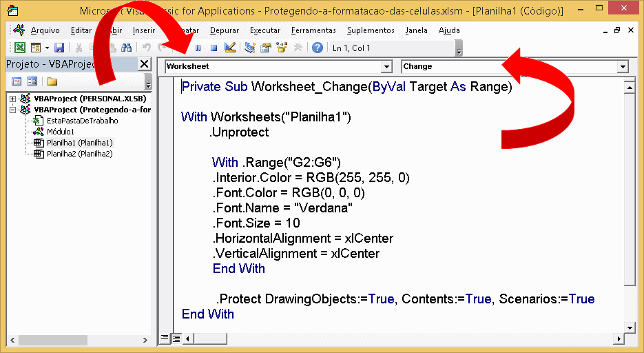Click the Project panel horizontal scrollbar thumb
The height and width of the screenshot is (353, 644).
[52, 341]
